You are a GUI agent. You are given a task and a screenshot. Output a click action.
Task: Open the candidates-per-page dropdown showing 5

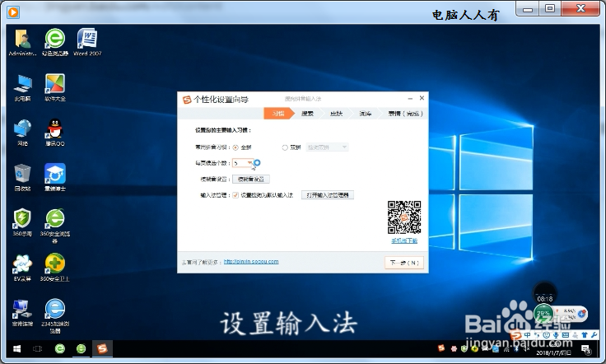coord(243,163)
